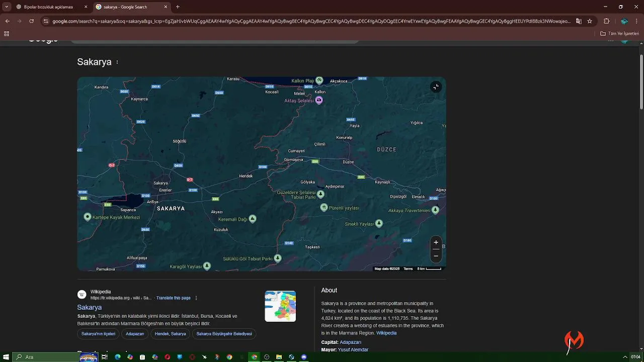The image size is (644, 362).
Task: Open the translate page icon
Action: click(x=579, y=21)
